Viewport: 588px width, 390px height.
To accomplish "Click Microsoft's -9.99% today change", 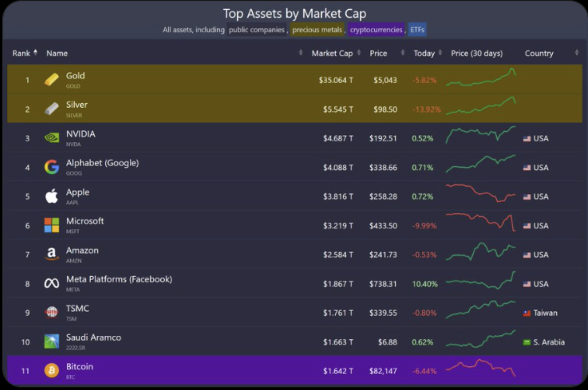I will click(424, 226).
